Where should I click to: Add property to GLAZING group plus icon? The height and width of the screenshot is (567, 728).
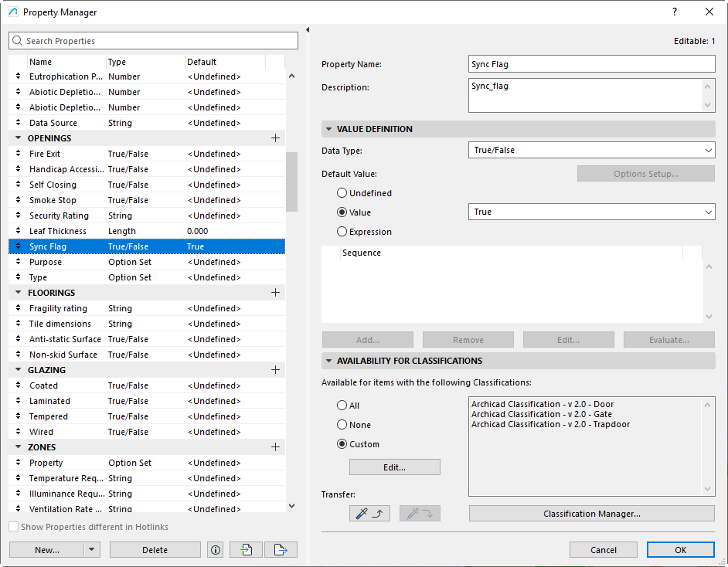point(275,370)
